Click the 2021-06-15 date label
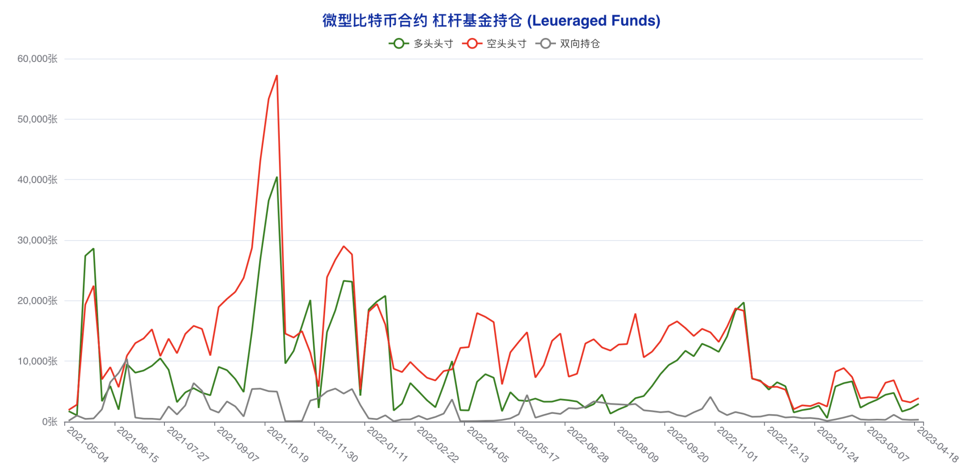The width and height of the screenshot is (980, 472). pyautogui.click(x=137, y=445)
